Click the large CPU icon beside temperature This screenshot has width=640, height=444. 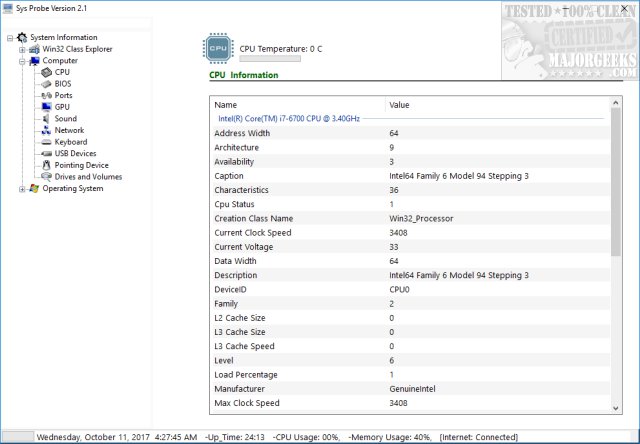(219, 48)
